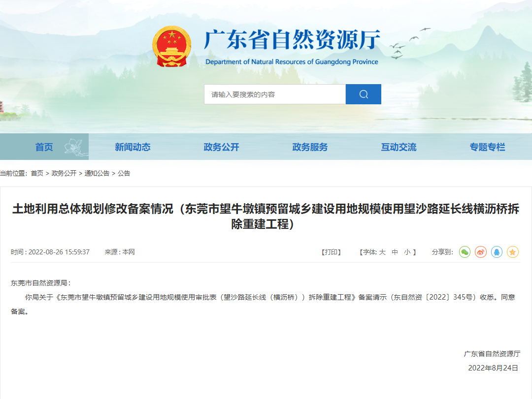Open 专题专栏 navigation item
The image size is (532, 399).
click(x=487, y=147)
